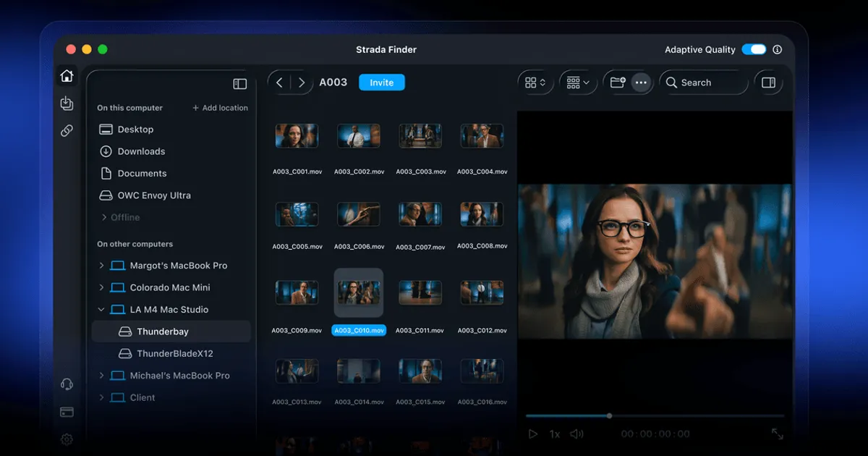Viewport: 868px width, 456px height.
Task: Expand Margot's MacBook Pro
Action: point(101,266)
